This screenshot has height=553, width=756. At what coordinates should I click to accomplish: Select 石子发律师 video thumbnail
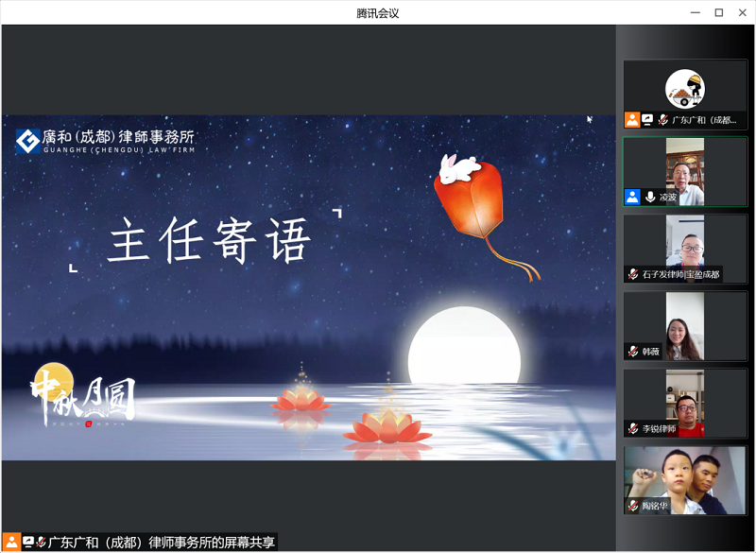click(685, 249)
